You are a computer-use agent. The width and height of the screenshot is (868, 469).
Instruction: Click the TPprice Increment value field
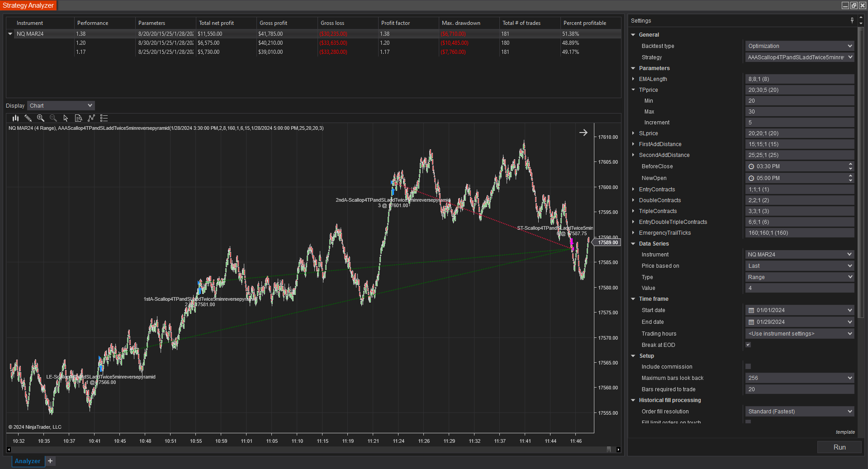800,122
